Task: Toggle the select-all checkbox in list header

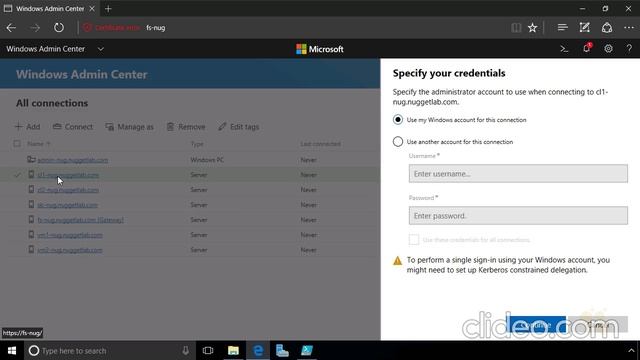Action: pos(17,143)
